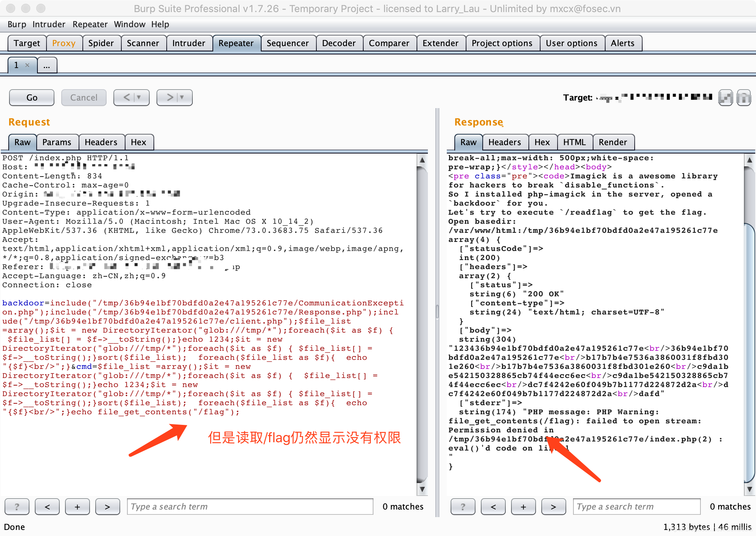
Task: Open the Burp menu
Action: pyautogui.click(x=17, y=24)
